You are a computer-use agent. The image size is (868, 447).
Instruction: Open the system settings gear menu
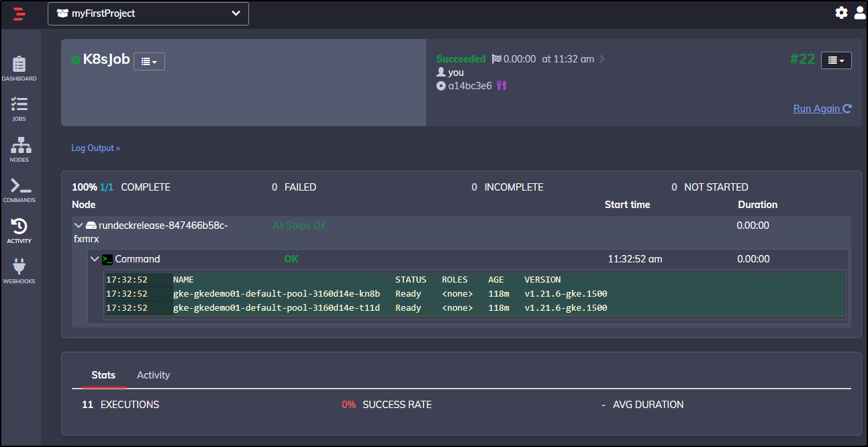841,13
